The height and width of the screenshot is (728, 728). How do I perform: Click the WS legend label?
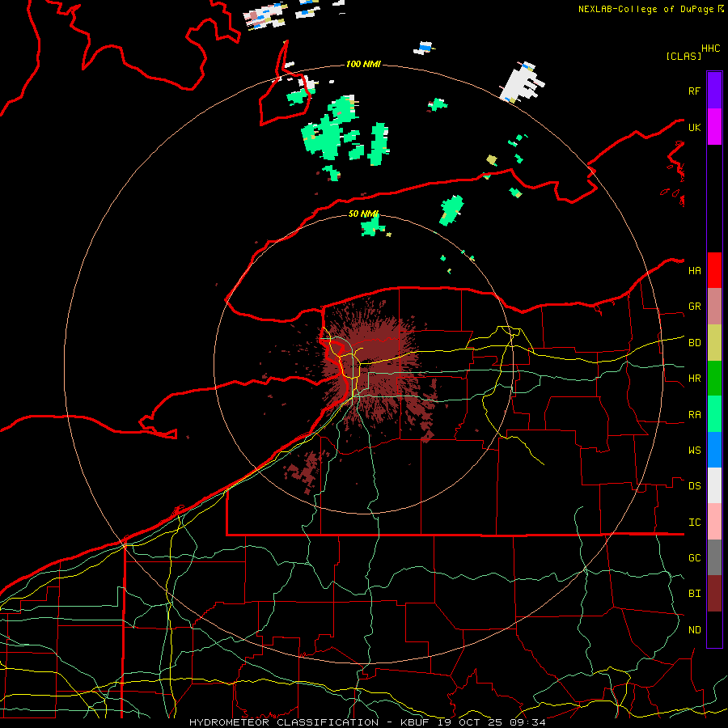(x=694, y=451)
